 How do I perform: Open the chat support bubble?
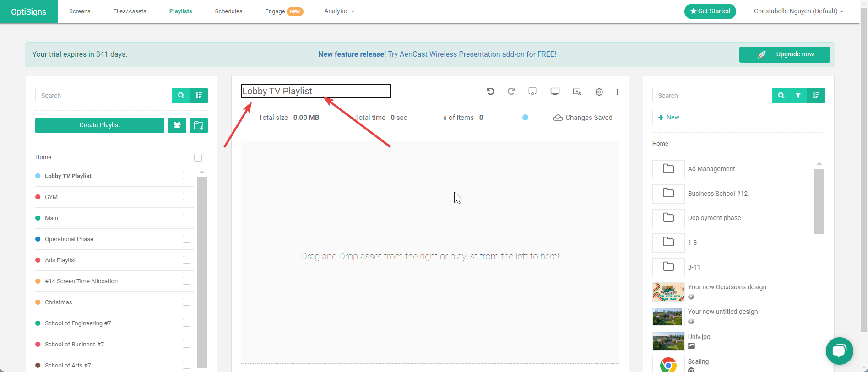[839, 351]
